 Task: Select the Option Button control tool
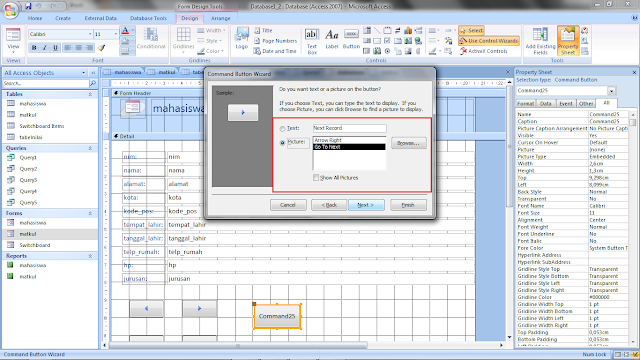[387, 51]
